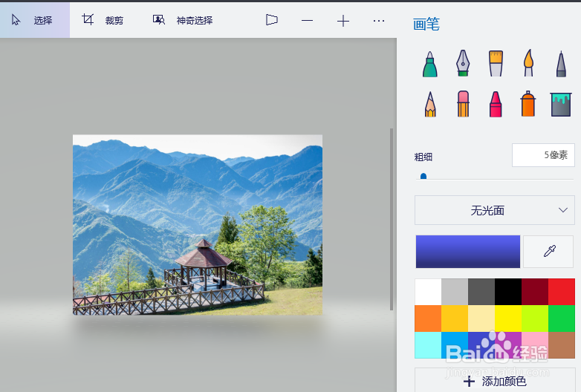Select the Oil brush tool

496,64
